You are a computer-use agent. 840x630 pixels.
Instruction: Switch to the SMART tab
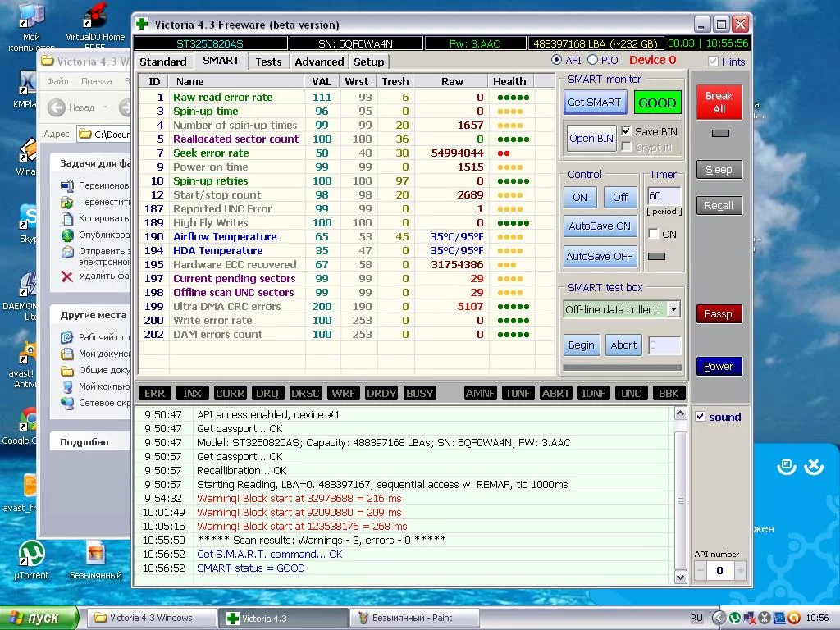[x=221, y=61]
